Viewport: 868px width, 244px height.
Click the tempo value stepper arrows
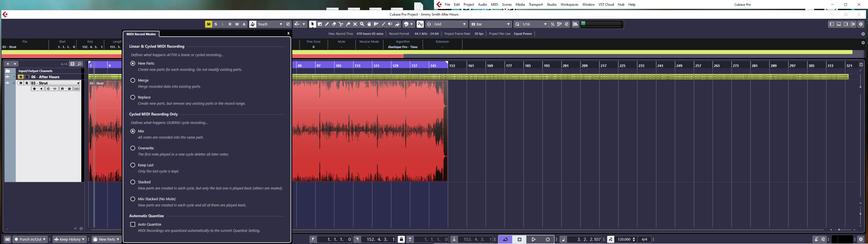coord(634,239)
